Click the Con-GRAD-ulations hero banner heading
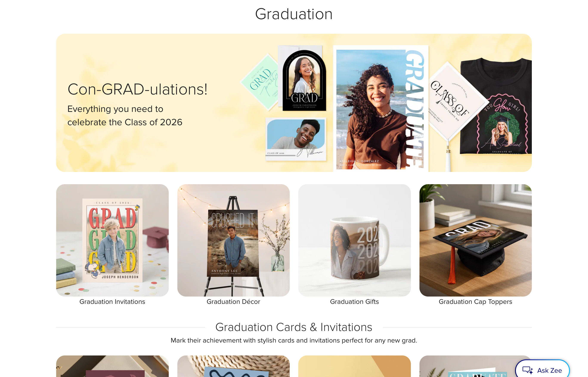The image size is (588, 377). pyautogui.click(x=138, y=89)
